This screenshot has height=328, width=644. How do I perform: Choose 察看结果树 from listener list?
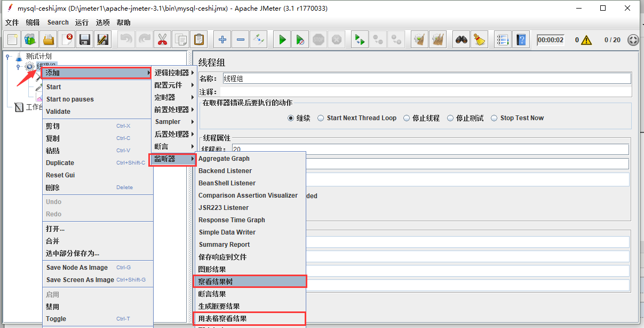click(250, 282)
